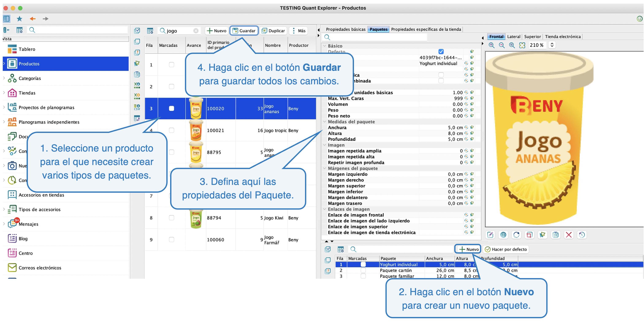Switch to Propiedades básicas tab
The image size is (644, 325).
[346, 29]
